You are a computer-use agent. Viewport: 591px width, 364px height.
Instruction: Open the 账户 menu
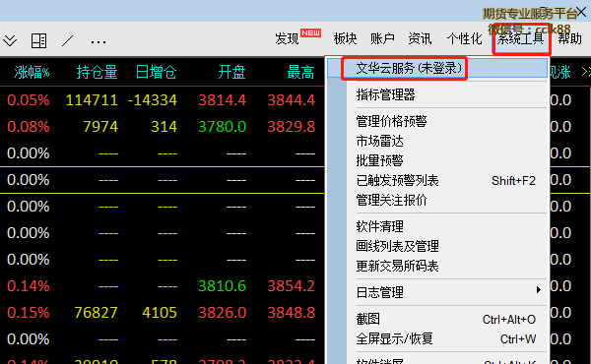point(382,38)
